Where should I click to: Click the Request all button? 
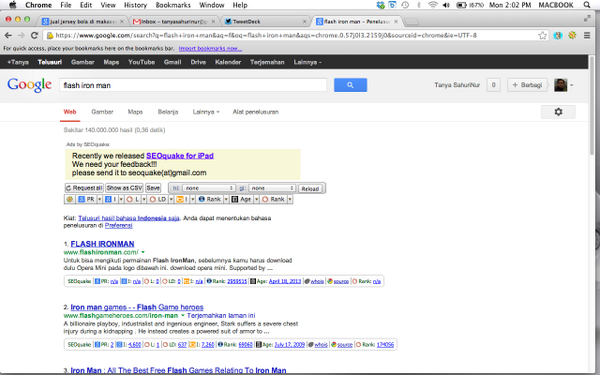pyautogui.click(x=84, y=188)
